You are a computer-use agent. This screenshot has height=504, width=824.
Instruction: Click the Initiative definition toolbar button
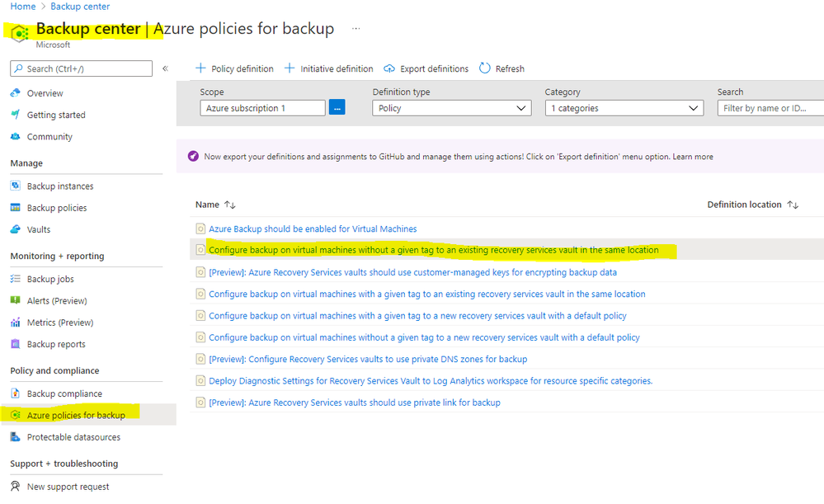click(x=329, y=68)
